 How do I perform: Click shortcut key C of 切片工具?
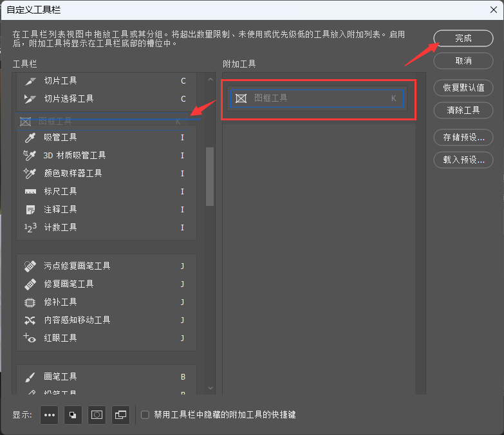click(183, 81)
